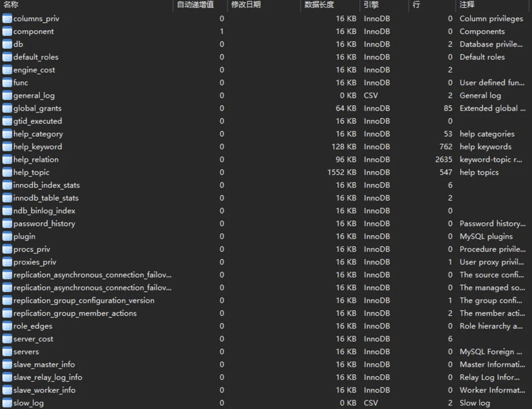Click the 引擎 column header
The height and width of the screenshot is (409, 532).
click(x=371, y=4)
